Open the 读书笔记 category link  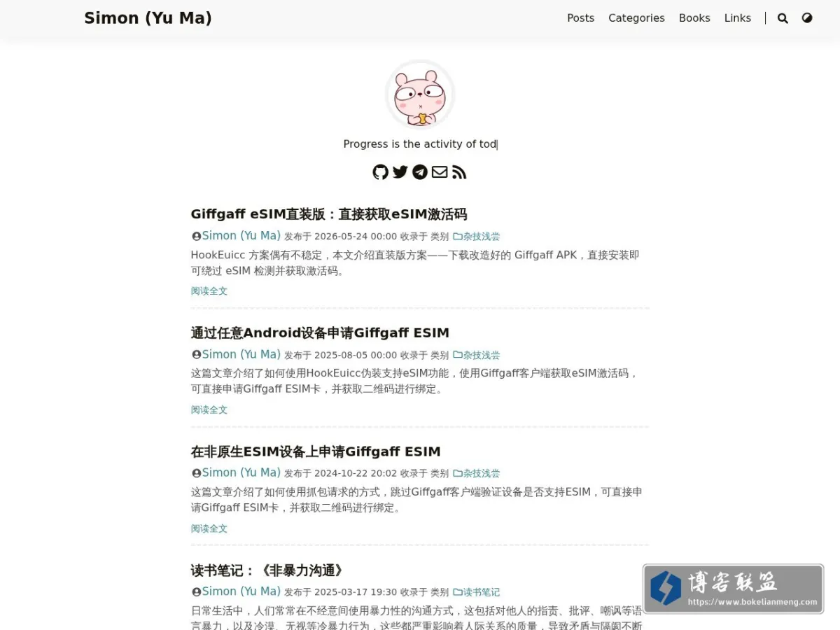click(x=476, y=592)
